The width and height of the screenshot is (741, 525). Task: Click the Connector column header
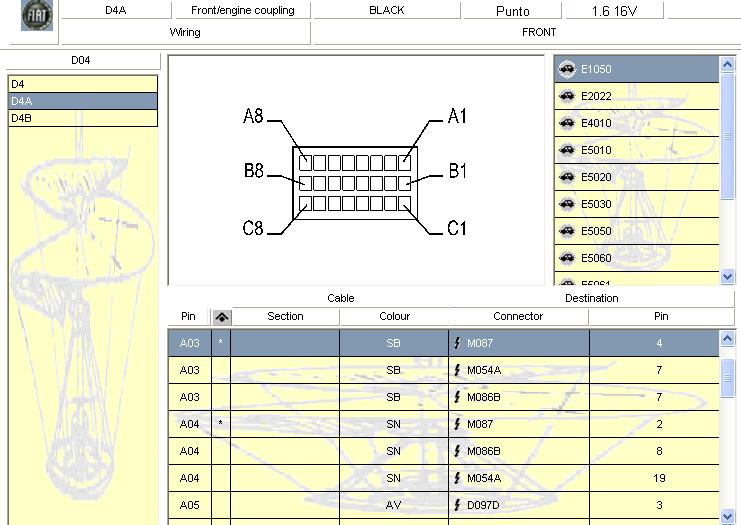(x=518, y=316)
